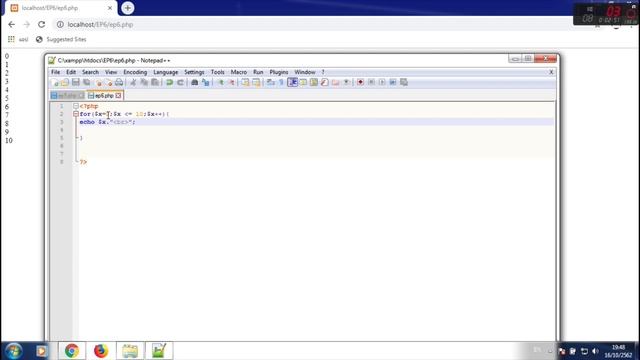This screenshot has height=360, width=640.
Task: Open the Window menu
Action: point(304,72)
